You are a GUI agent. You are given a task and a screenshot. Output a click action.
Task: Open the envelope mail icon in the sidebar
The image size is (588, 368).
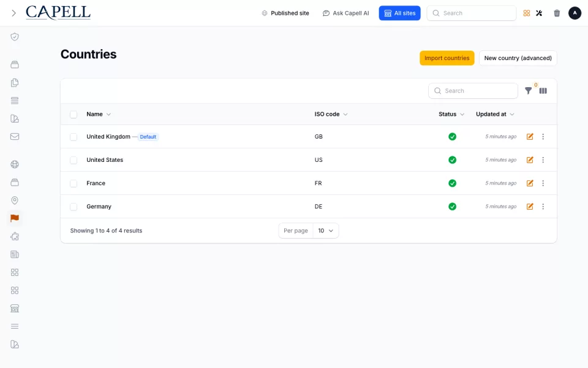coord(15,136)
